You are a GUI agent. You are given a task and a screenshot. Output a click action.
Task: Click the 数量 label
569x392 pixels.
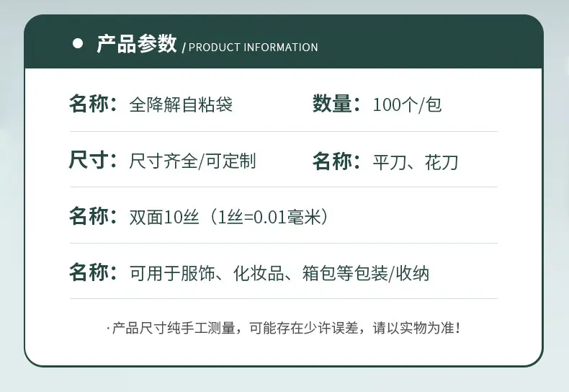tap(332, 104)
